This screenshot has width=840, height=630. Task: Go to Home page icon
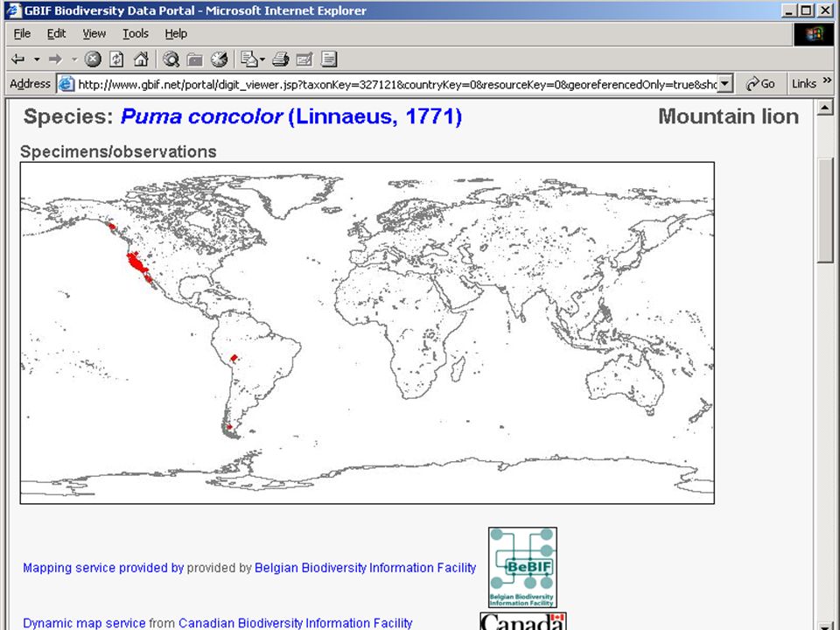pyautogui.click(x=141, y=59)
